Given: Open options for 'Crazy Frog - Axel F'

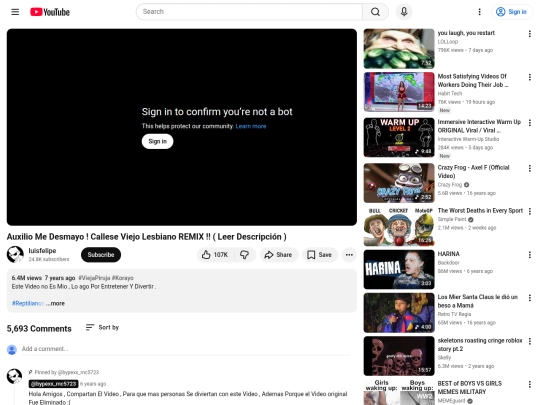Looking at the screenshot, I should pyautogui.click(x=530, y=168).
